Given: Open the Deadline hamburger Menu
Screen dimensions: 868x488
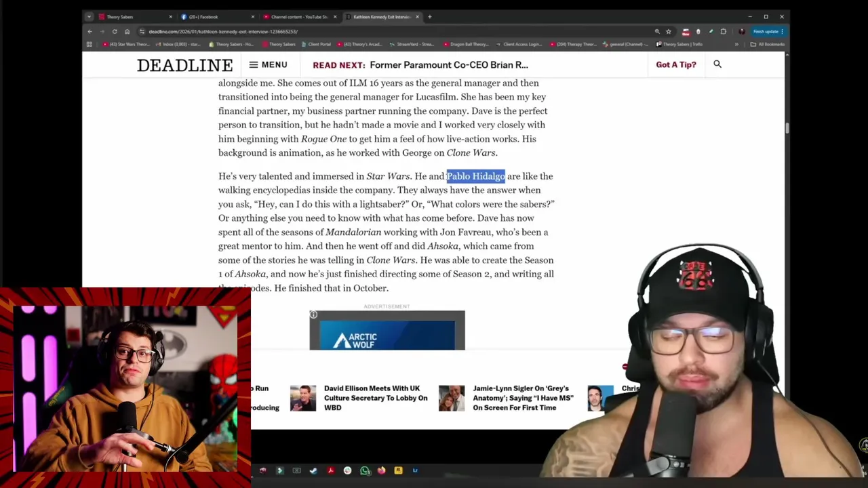Looking at the screenshot, I should (268, 65).
